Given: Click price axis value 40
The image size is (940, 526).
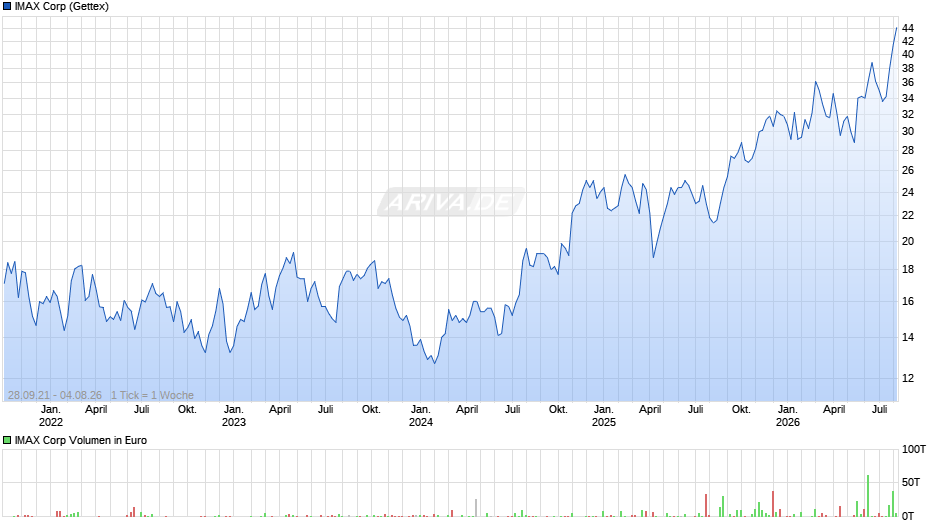Looking at the screenshot, I should pos(908,55).
